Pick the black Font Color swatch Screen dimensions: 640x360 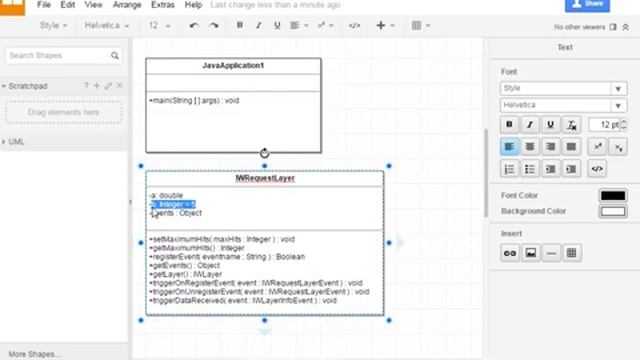click(x=613, y=195)
